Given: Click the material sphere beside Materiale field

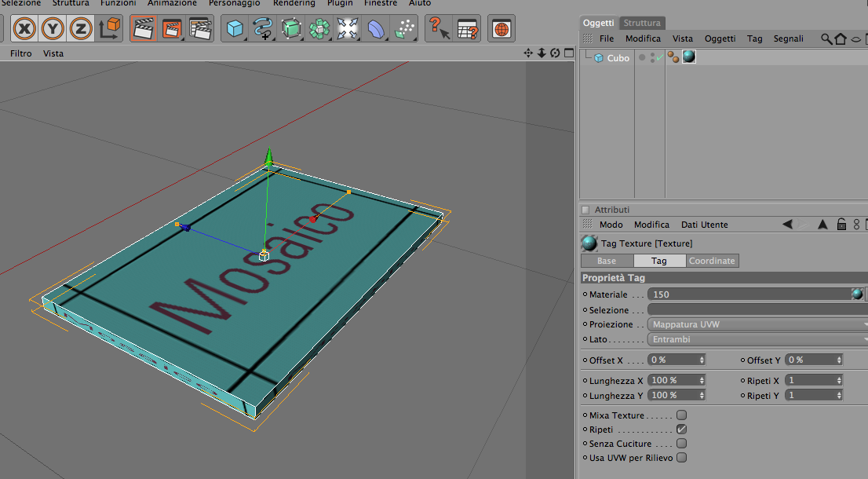Looking at the screenshot, I should 857,294.
